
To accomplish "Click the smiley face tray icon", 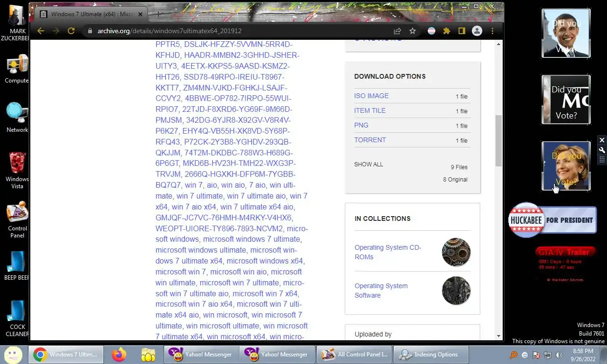I will coord(525,355).
